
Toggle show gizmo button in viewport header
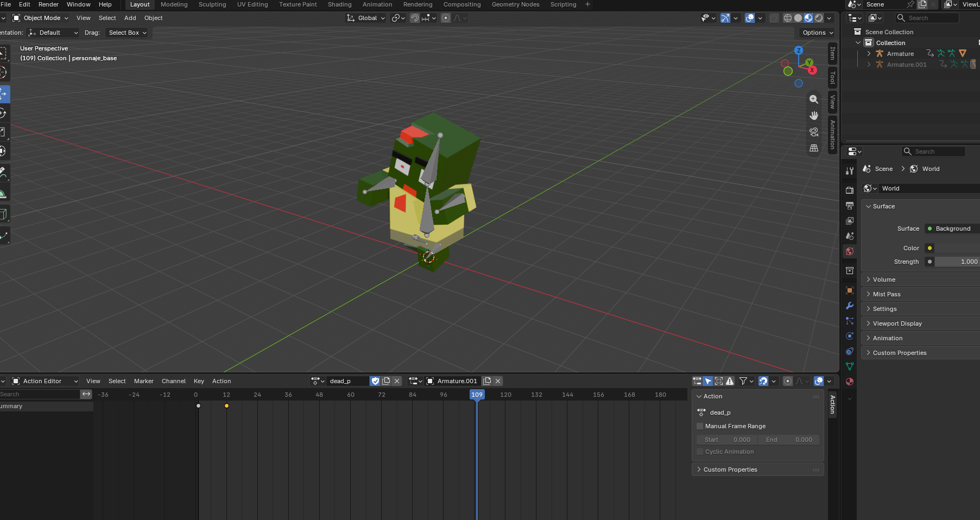(725, 18)
